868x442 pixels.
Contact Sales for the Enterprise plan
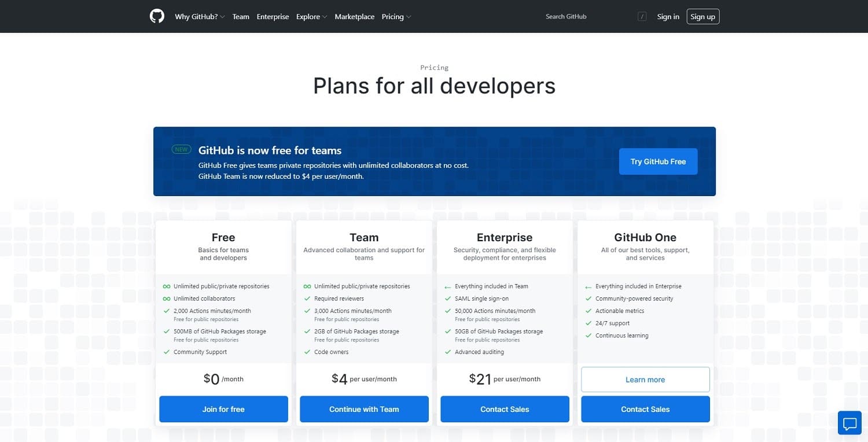[504, 409]
